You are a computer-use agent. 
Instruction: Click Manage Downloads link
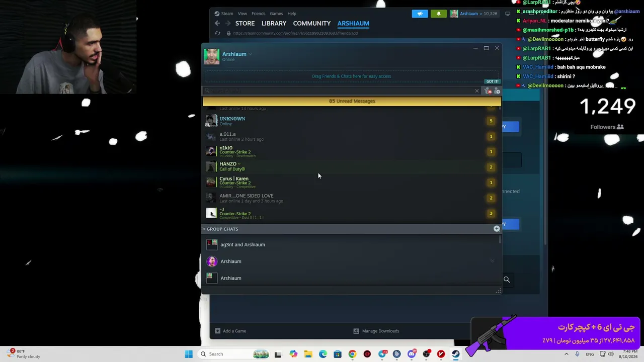pyautogui.click(x=380, y=331)
